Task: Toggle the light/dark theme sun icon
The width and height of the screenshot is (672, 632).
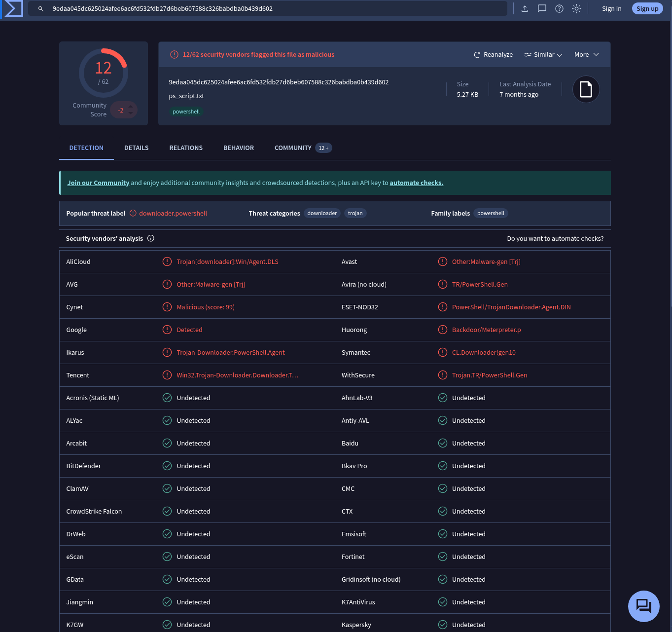Action: coord(576,8)
